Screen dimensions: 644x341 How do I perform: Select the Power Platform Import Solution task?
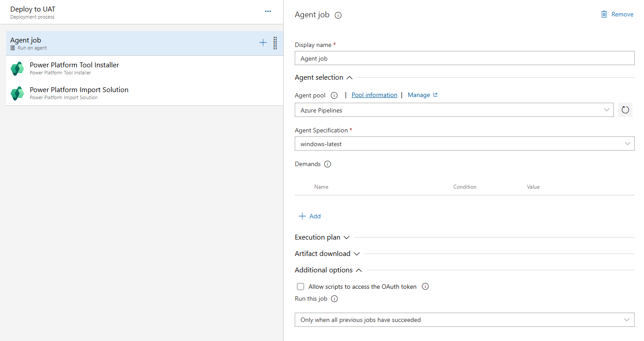79,93
